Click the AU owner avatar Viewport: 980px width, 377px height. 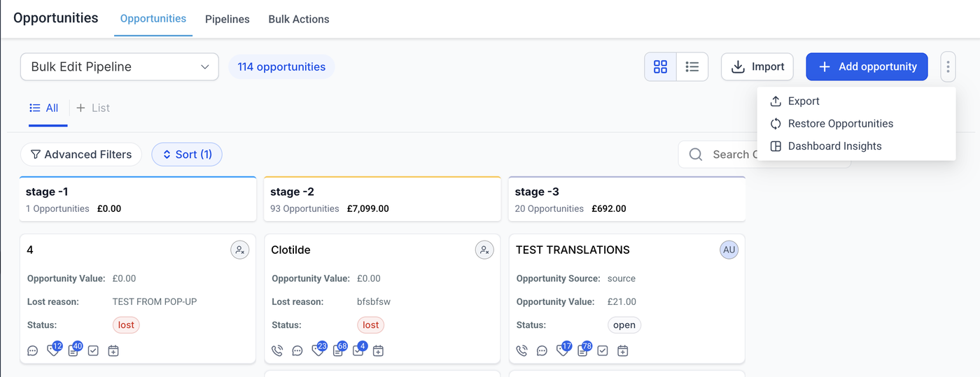(729, 250)
